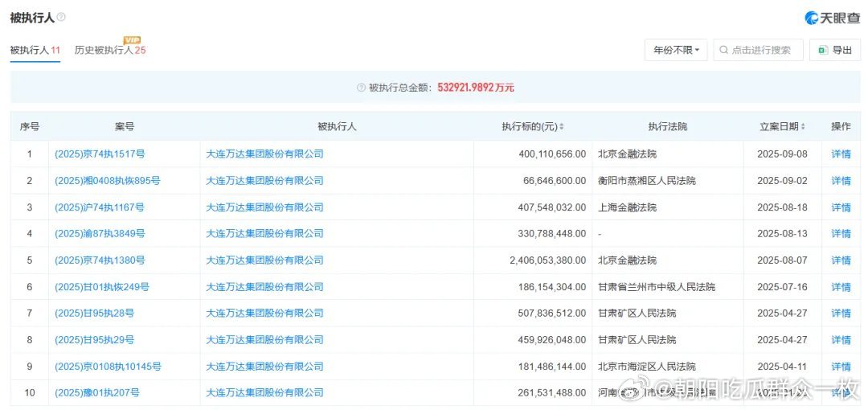Open 大连万达集团 link in row 10
Image resolution: width=868 pixels, height=410 pixels.
coord(264,393)
